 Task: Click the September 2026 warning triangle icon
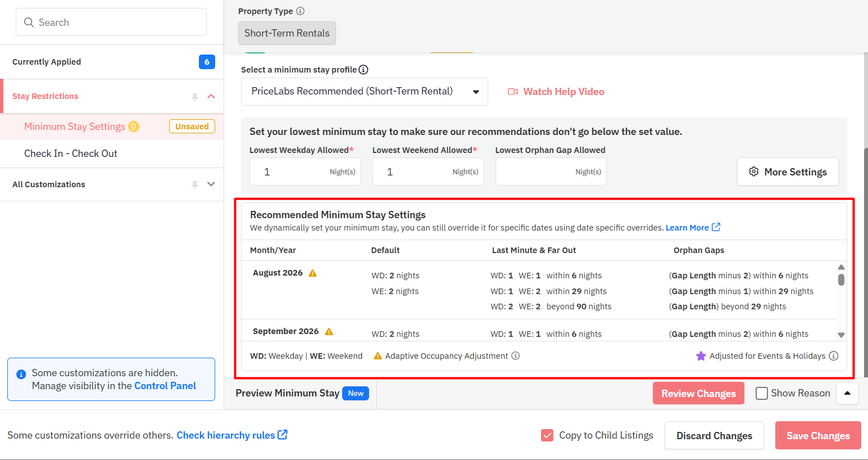pos(329,332)
